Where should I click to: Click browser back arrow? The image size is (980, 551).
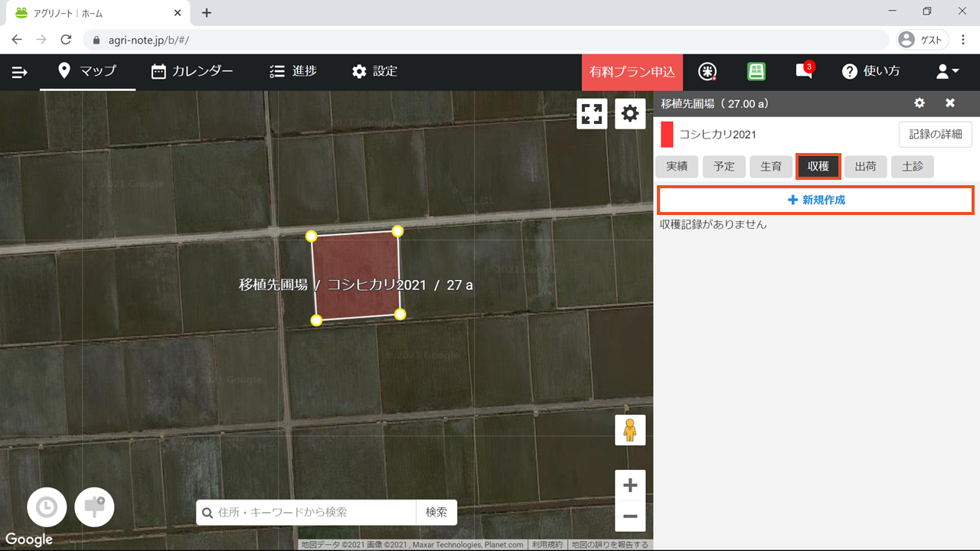coord(17,39)
